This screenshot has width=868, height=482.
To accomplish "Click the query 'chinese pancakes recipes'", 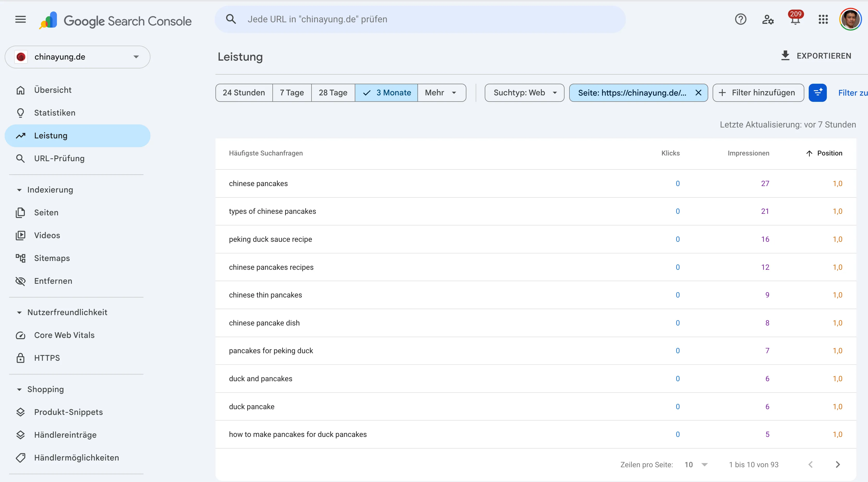I will point(271,267).
